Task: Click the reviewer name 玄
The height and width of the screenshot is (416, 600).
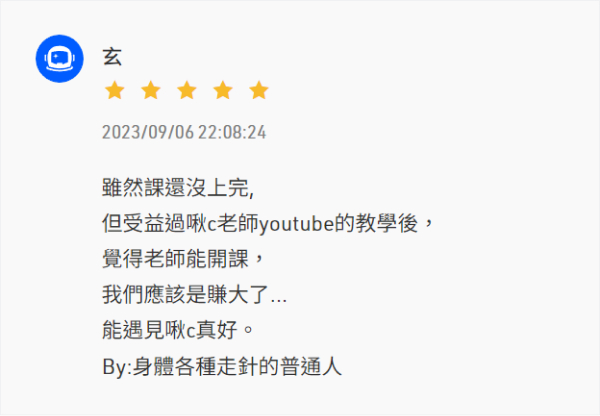Action: click(x=112, y=57)
